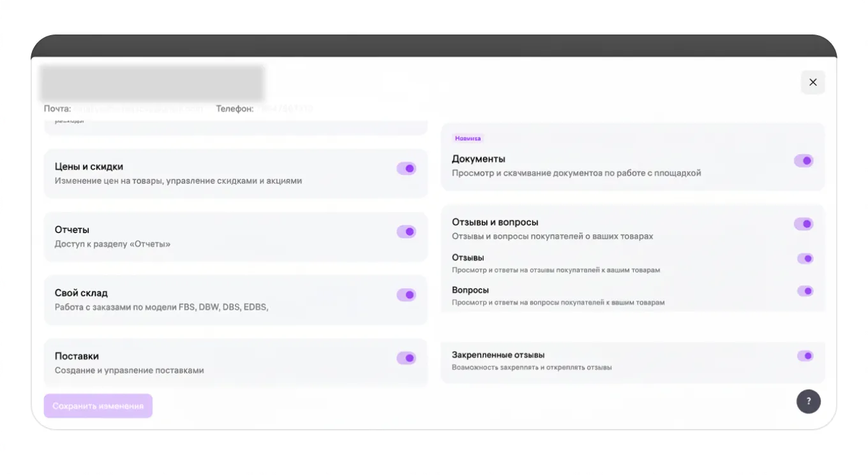Open help via the question mark icon
868x475 pixels.
coord(808,402)
